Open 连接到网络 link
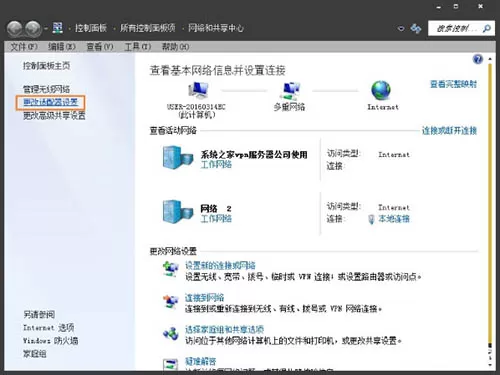The width and height of the screenshot is (500, 375). tap(204, 297)
